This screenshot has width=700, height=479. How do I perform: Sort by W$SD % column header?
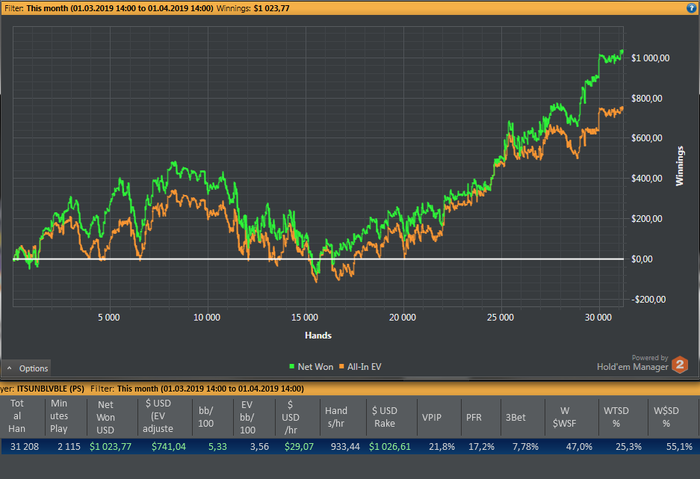(x=672, y=417)
